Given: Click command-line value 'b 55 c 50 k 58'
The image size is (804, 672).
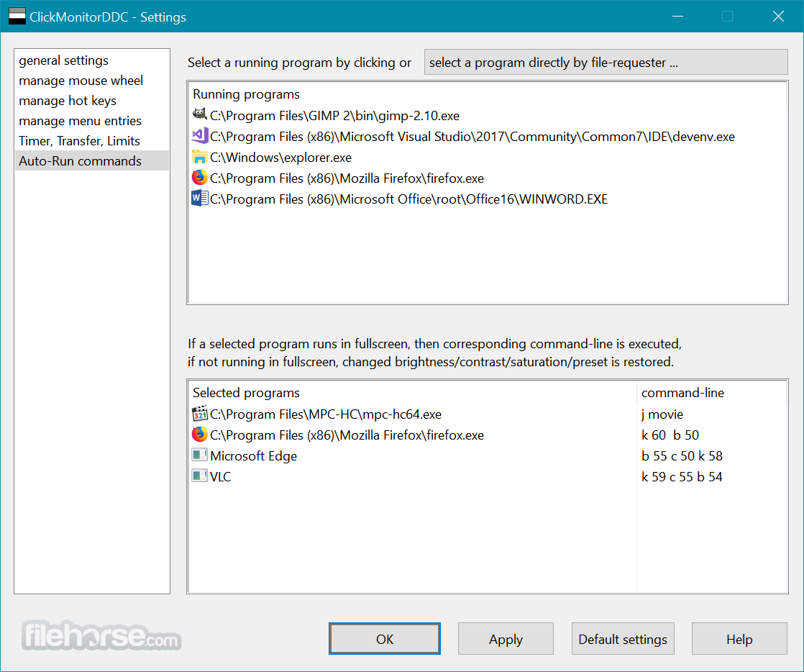Looking at the screenshot, I should point(682,456).
